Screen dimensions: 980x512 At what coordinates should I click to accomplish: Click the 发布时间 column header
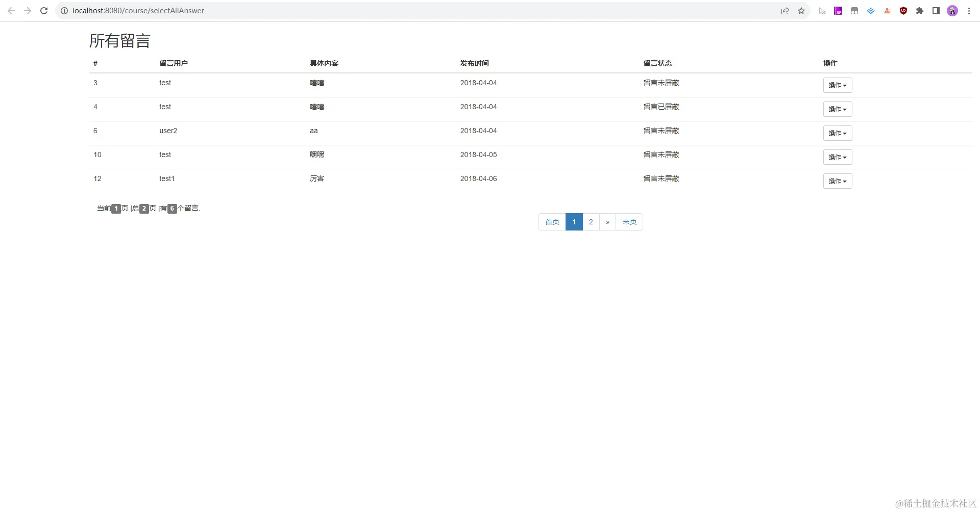coord(475,63)
